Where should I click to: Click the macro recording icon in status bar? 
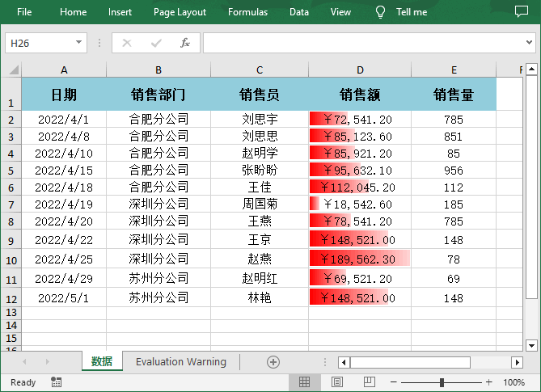click(56, 382)
